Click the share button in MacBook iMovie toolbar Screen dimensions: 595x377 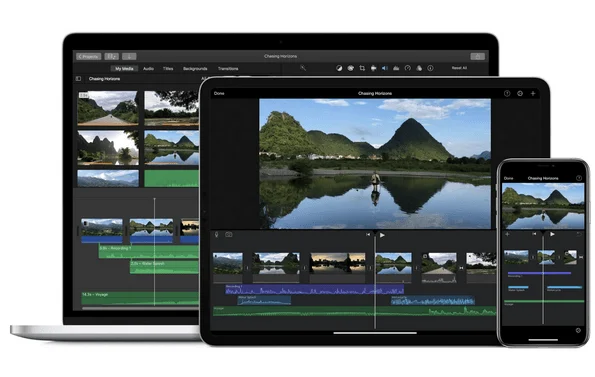478,57
